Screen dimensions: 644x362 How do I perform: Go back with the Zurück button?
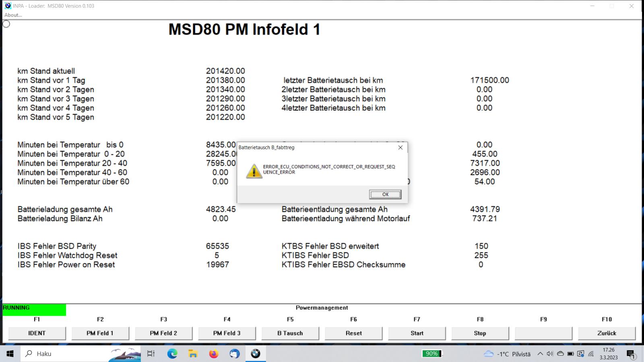coord(607,333)
